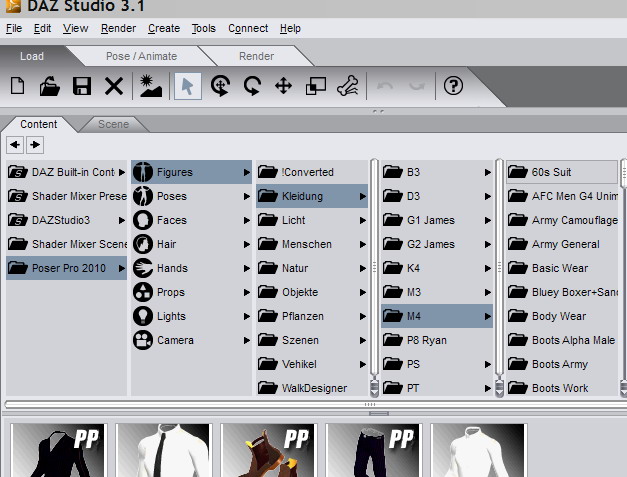The width and height of the screenshot is (627, 477).
Task: Select the Bone editor tool icon
Action: (x=348, y=86)
